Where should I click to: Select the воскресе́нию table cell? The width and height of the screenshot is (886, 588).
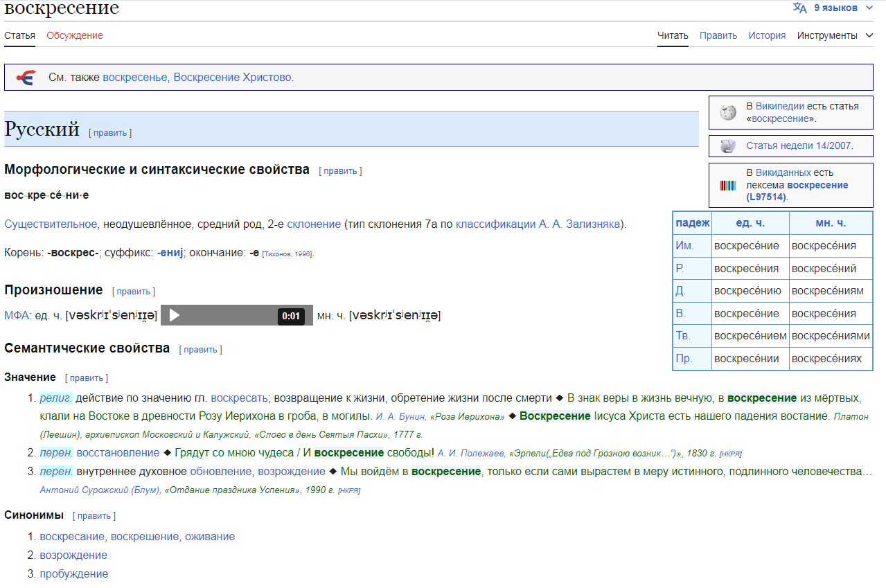coord(750,291)
